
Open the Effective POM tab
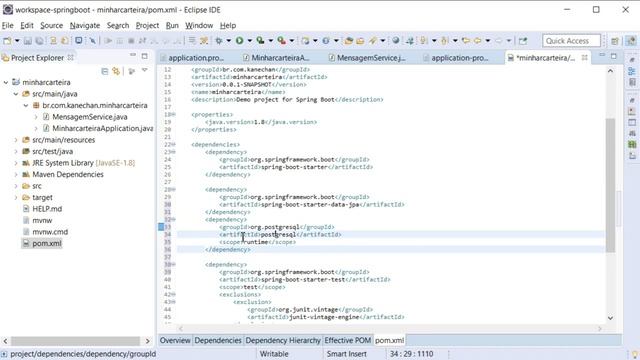348,340
